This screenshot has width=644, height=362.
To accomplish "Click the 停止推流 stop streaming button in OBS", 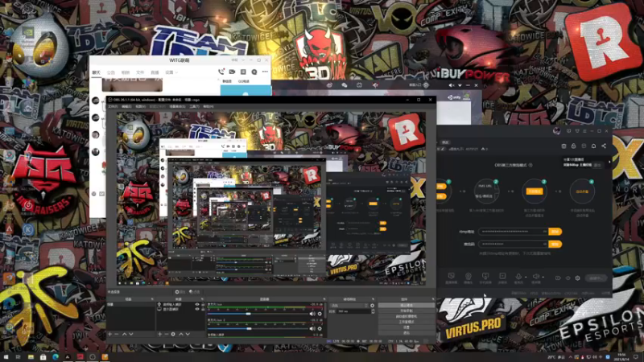I will [x=407, y=306].
